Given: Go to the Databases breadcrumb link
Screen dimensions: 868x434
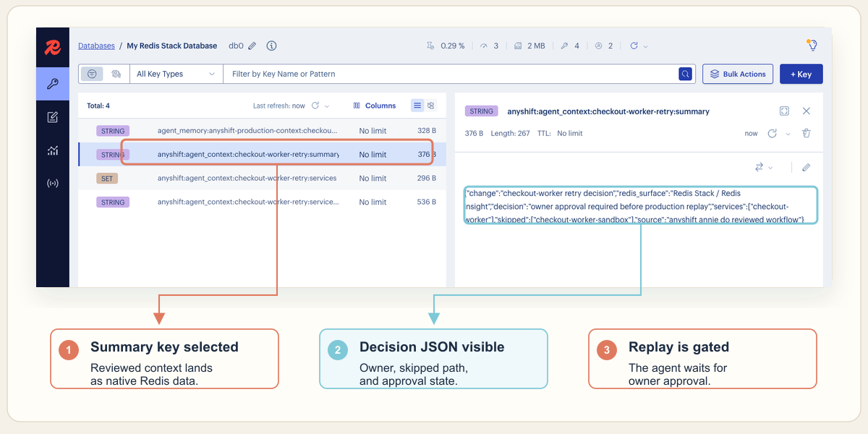Looking at the screenshot, I should pos(96,46).
